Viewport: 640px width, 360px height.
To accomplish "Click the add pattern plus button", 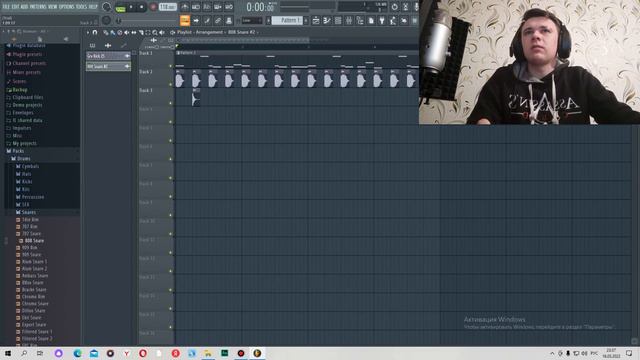I will click(306, 20).
